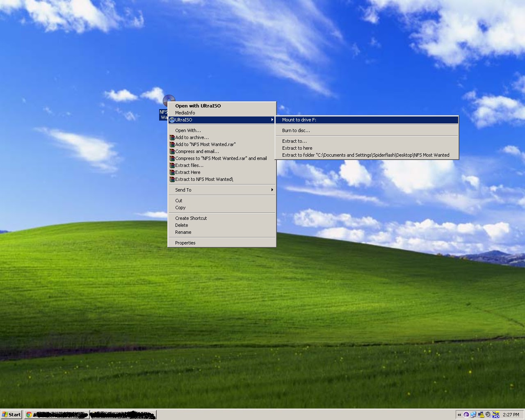Image resolution: width=525 pixels, height=420 pixels.
Task: Select Create Shortcut
Action: [x=222, y=218]
